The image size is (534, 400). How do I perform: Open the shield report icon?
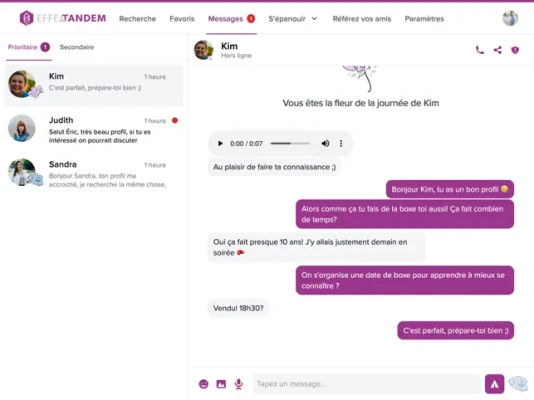[x=515, y=50]
